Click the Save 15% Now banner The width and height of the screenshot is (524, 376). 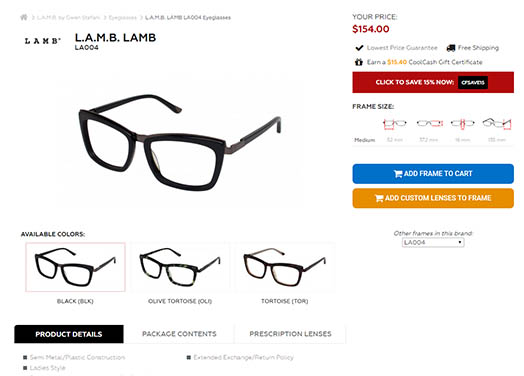pyautogui.click(x=433, y=82)
